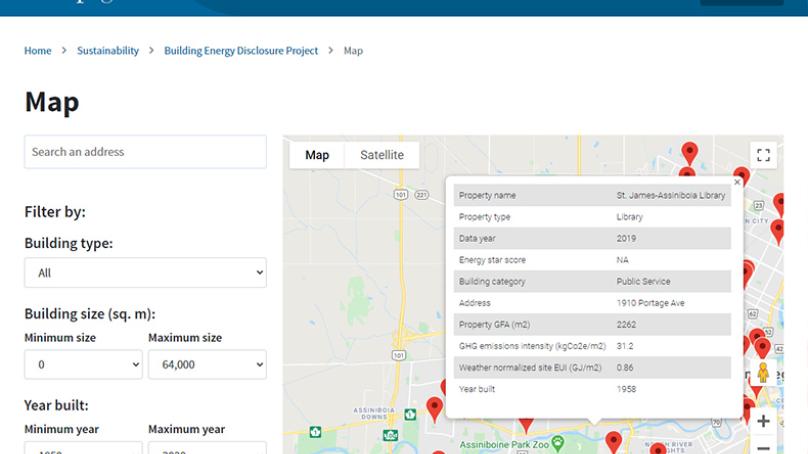This screenshot has height=454, width=808.
Task: Zoom in on the map
Action: [x=763, y=421]
